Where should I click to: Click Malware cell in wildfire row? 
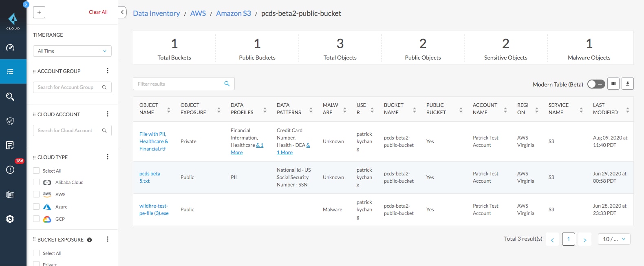[333, 210]
